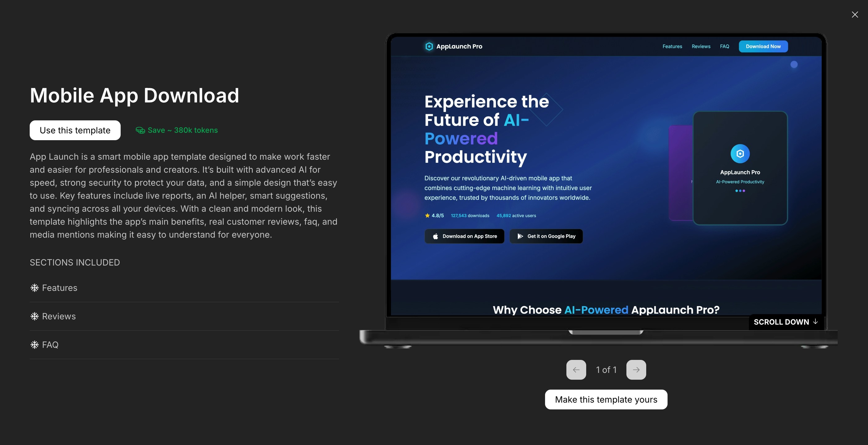
Task: Click the blue Download Now button
Action: pos(763,46)
